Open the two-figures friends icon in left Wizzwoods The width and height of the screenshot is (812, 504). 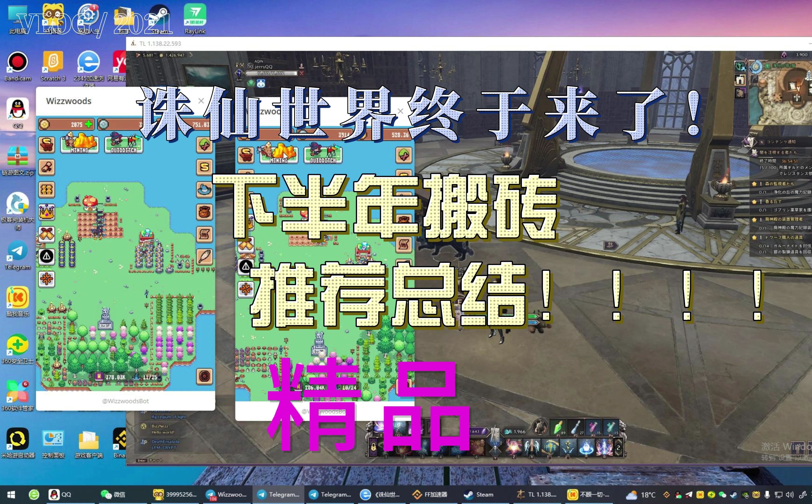click(x=47, y=190)
